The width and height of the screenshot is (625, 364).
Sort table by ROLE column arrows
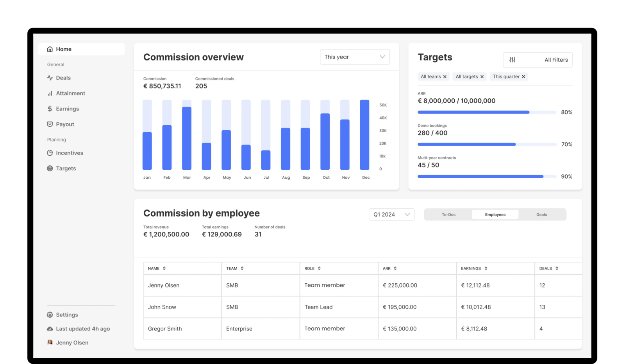[319, 268]
